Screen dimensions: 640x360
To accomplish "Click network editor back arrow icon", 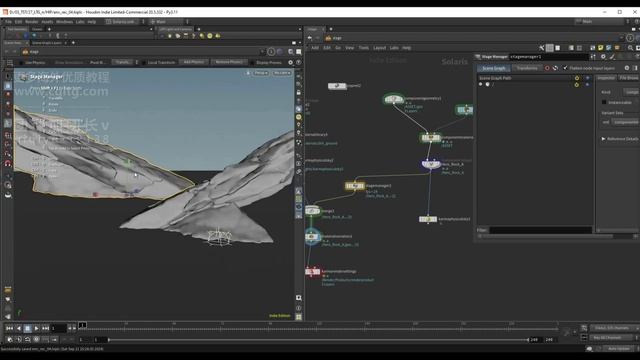I will point(310,38).
